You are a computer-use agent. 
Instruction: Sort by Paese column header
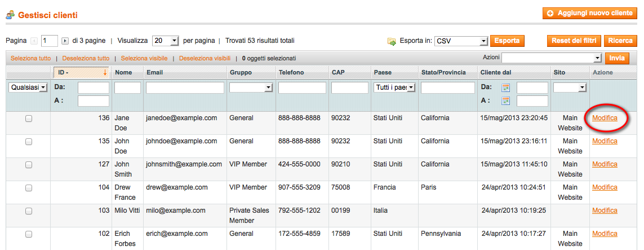(383, 72)
